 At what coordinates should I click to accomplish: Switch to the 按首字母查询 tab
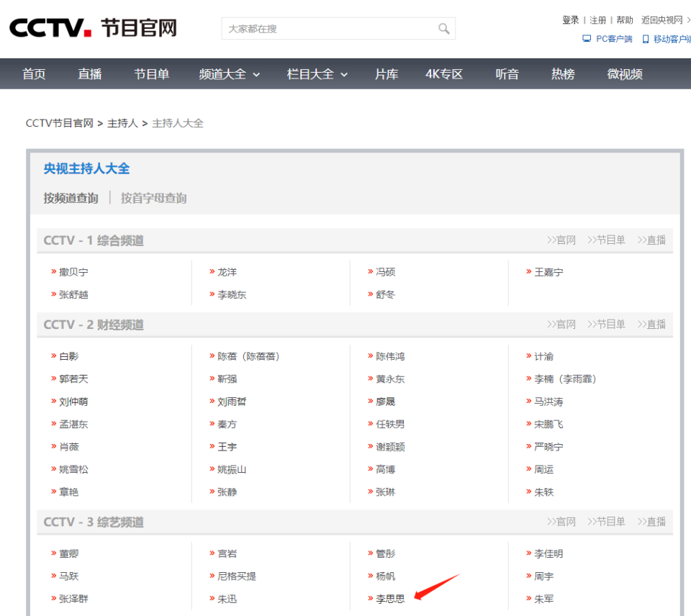(153, 198)
